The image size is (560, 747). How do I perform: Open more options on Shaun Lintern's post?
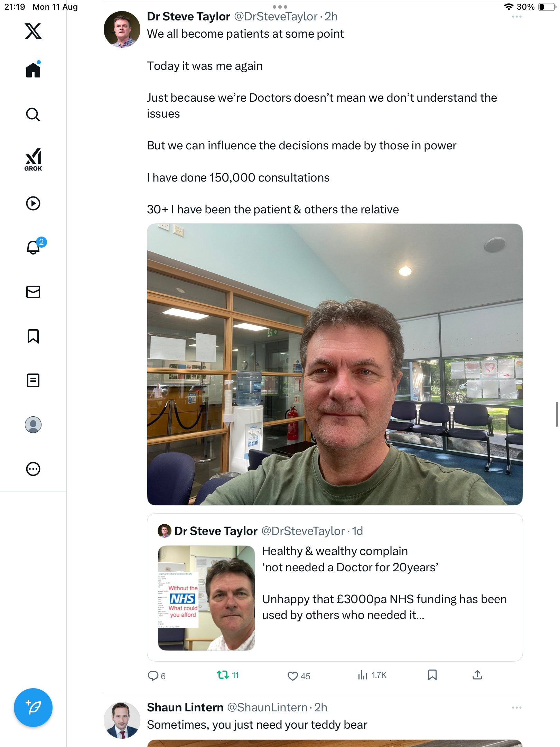516,708
